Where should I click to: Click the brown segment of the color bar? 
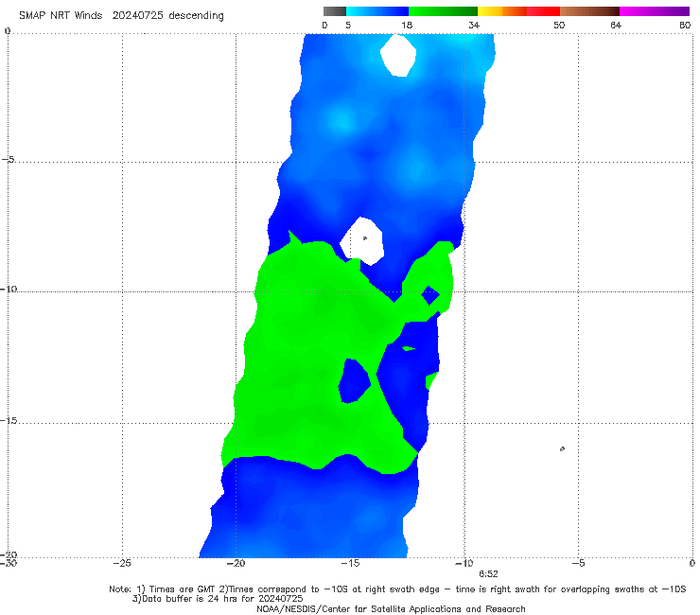(589, 11)
